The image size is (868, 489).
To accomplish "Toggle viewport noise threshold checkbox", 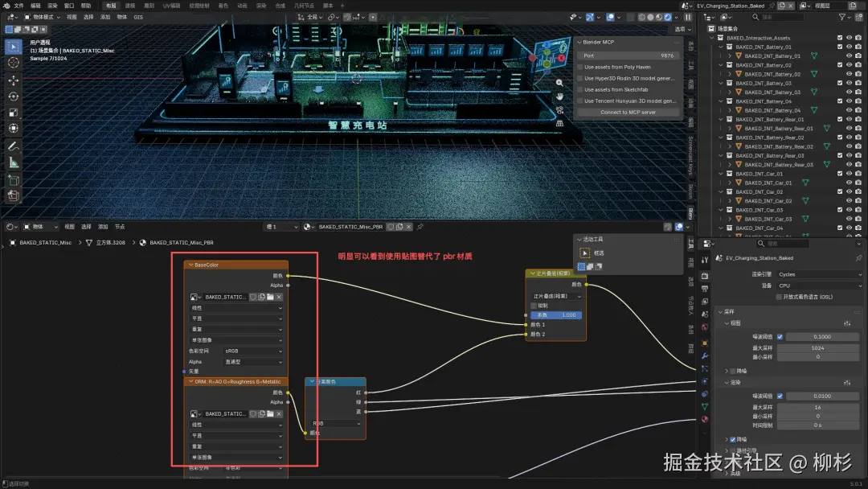I will pyautogui.click(x=780, y=337).
